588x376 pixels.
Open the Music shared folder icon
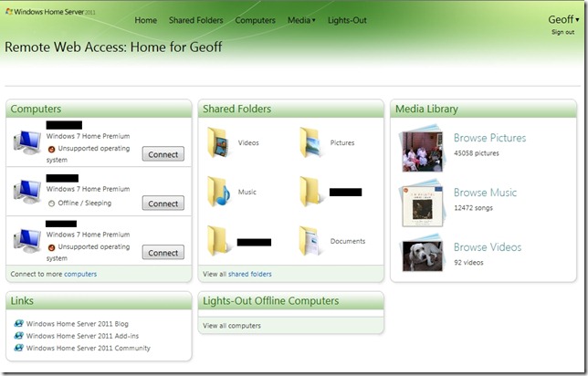click(x=219, y=193)
